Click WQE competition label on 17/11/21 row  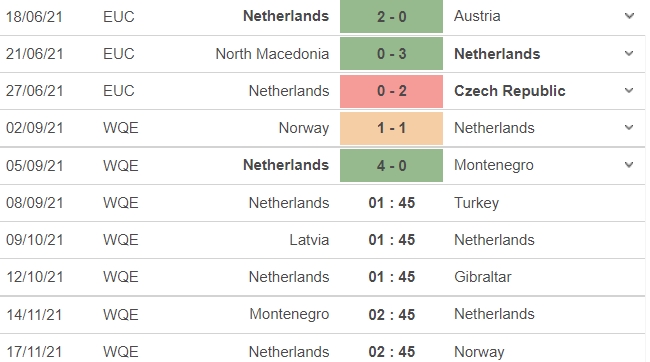click(120, 352)
